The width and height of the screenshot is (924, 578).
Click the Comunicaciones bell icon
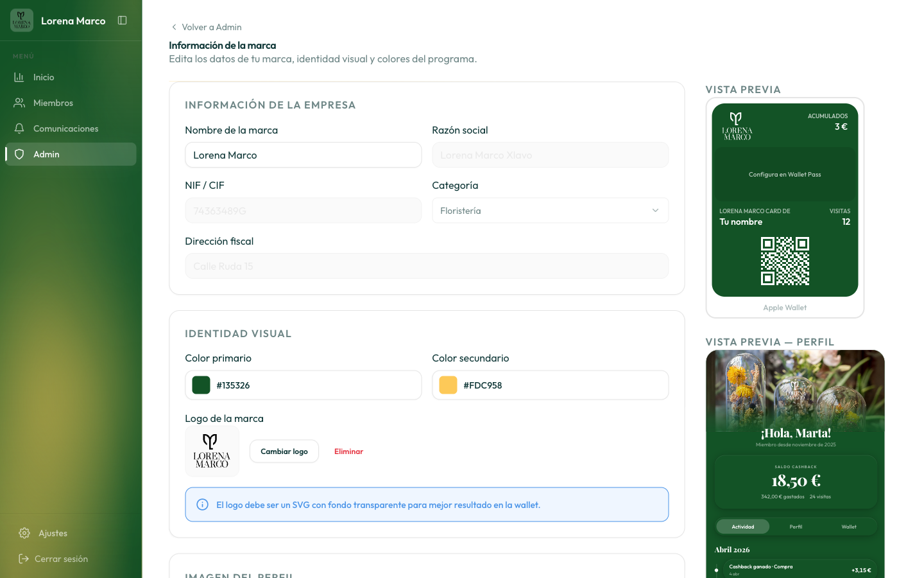click(x=19, y=128)
